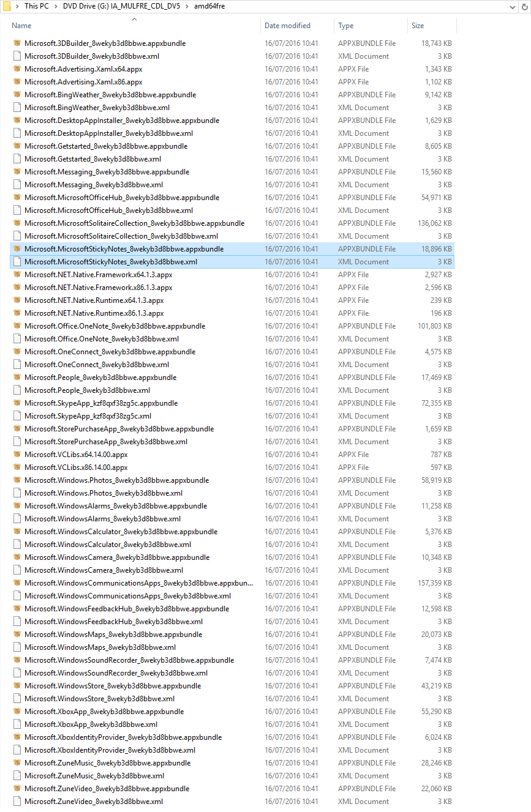The image size is (531, 812).
Task: Click the XboxApp appxbundle package icon
Action: point(17,712)
